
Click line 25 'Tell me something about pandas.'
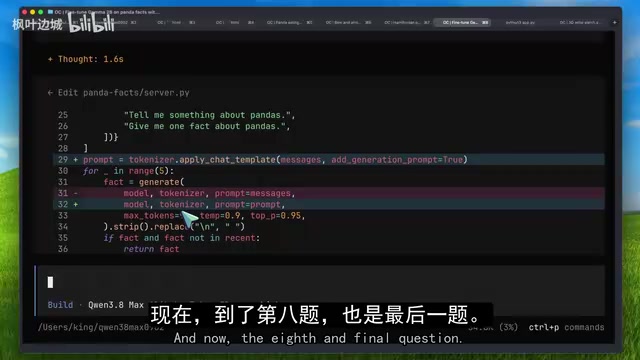click(209, 115)
